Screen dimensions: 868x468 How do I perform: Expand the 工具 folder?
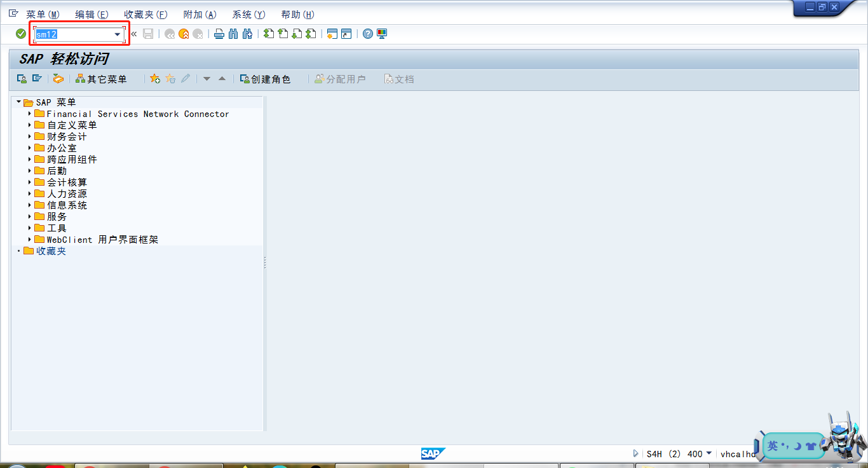pyautogui.click(x=30, y=228)
